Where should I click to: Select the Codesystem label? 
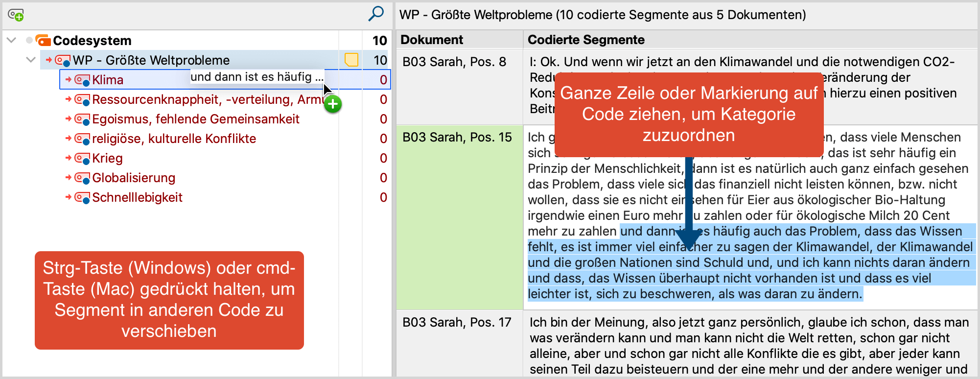92,40
